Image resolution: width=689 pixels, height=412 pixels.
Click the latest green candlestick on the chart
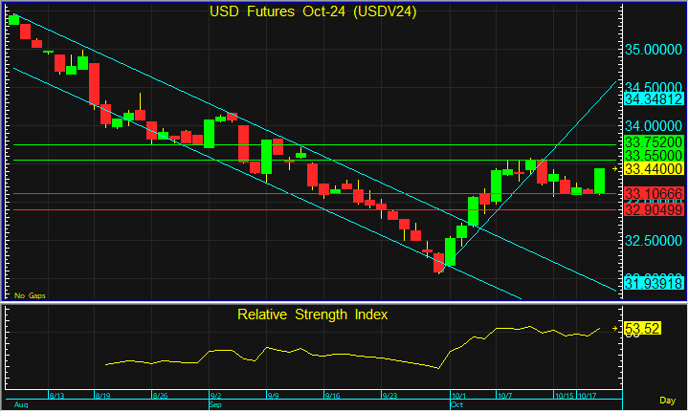pyautogui.click(x=600, y=181)
